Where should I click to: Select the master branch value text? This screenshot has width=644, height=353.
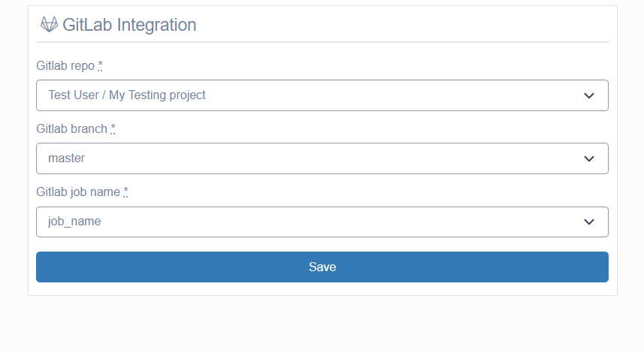[x=67, y=158]
